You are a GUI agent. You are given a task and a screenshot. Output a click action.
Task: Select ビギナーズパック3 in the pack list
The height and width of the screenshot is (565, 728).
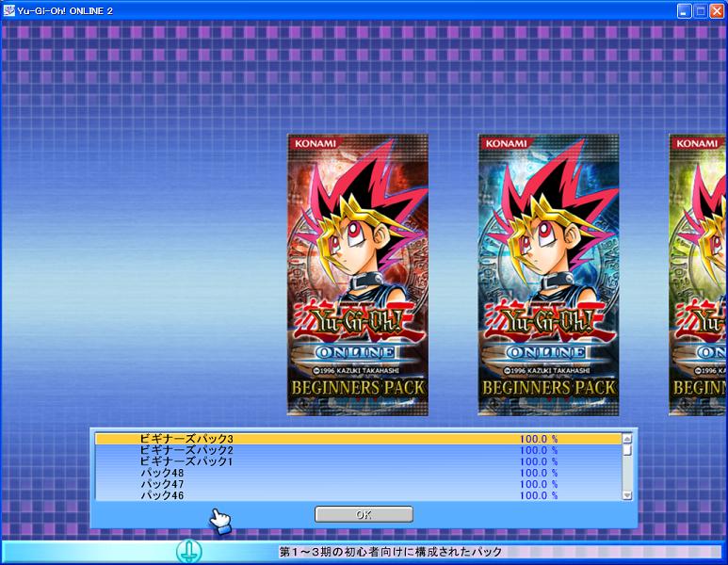point(358,439)
